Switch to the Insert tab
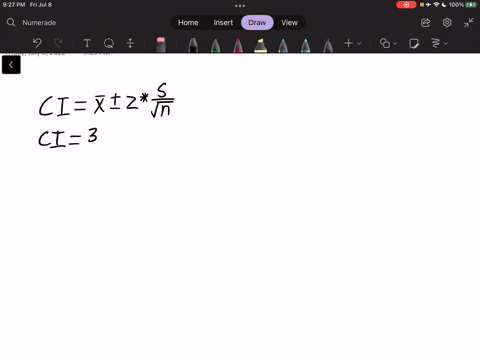 [223, 22]
